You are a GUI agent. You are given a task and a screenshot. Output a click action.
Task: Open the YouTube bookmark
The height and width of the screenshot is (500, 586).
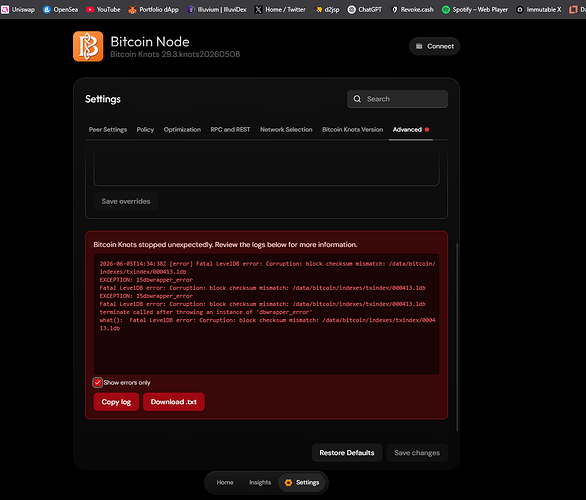click(103, 9)
